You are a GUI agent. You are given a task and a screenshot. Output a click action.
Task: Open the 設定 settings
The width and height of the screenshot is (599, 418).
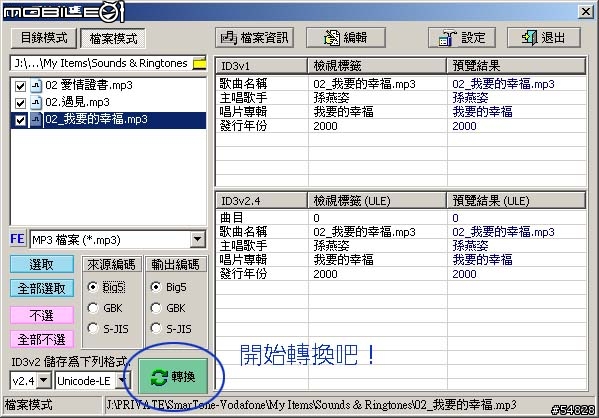pyautogui.click(x=461, y=37)
